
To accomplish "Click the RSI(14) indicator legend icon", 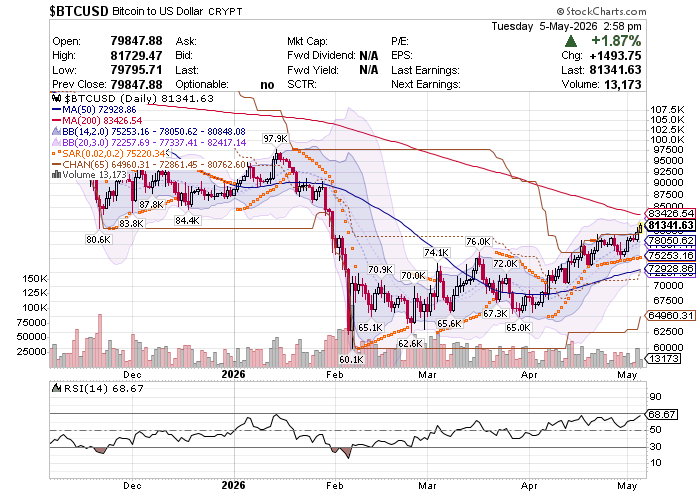I will pyautogui.click(x=57, y=388).
